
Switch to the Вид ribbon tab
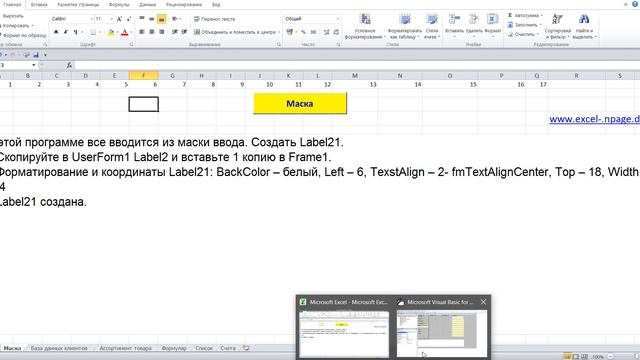click(x=216, y=4)
